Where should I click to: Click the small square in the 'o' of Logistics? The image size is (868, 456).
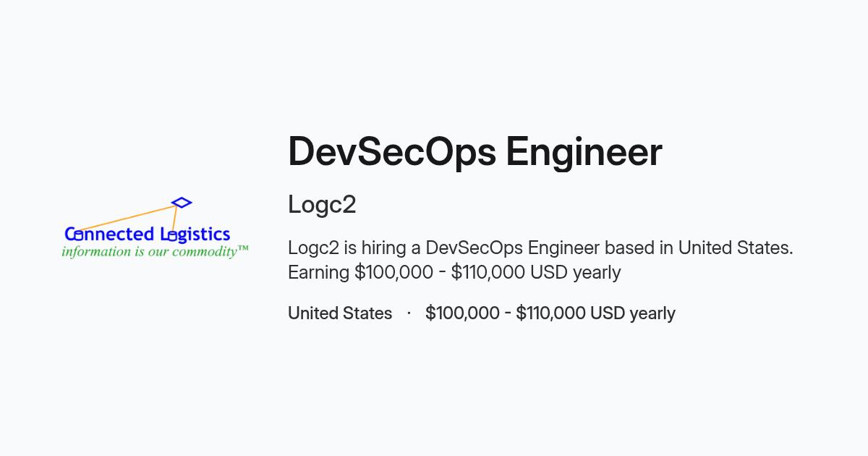[172, 235]
